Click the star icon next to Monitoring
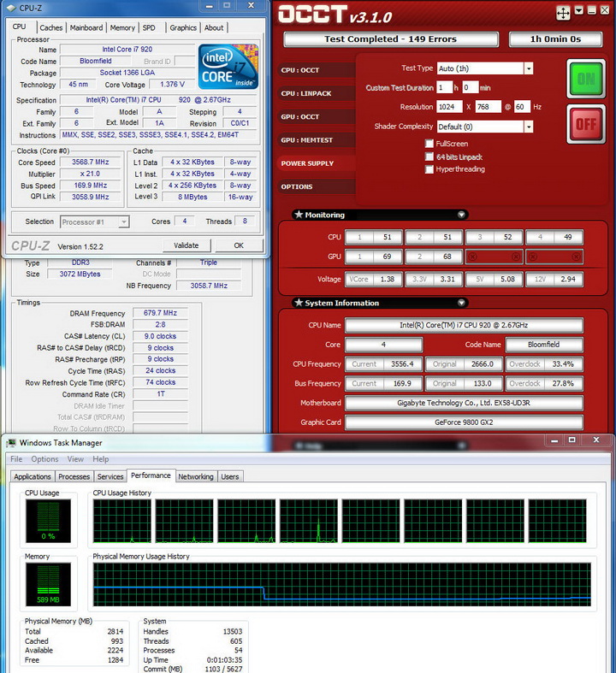Viewport: 616px width, 673px height. click(299, 215)
